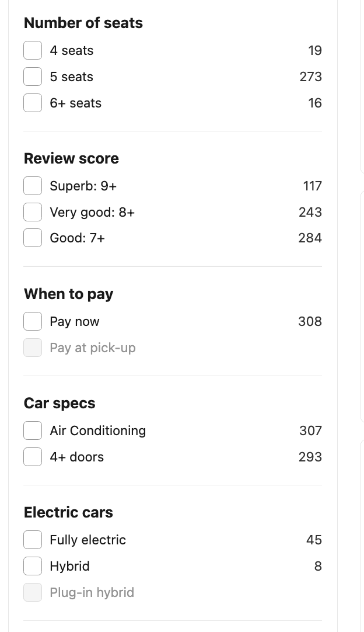Enable the 5 seats filter checkbox

[x=33, y=77]
